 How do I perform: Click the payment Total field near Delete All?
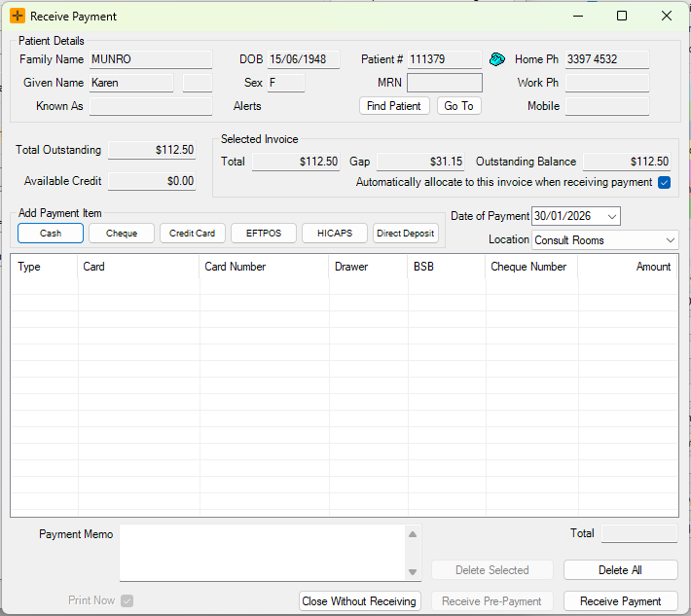click(639, 533)
